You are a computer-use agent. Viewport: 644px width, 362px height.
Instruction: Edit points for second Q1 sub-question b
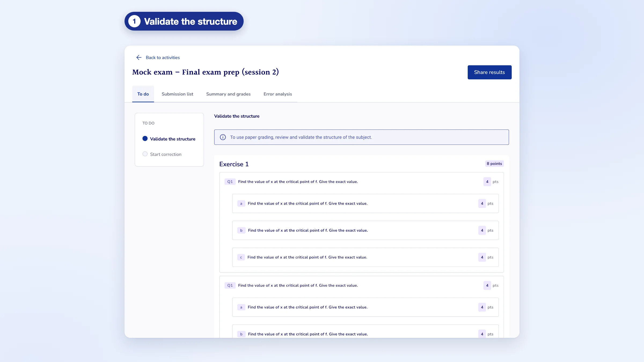pos(482,334)
